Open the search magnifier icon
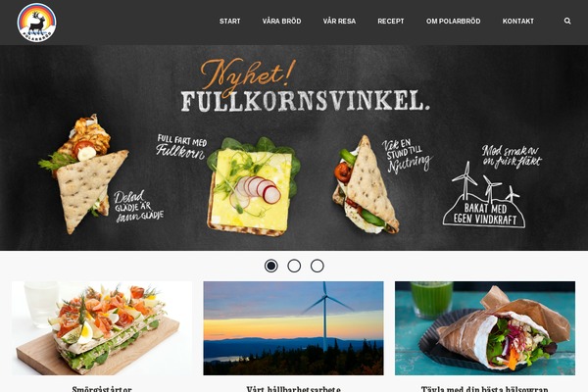The width and height of the screenshot is (588, 392). tap(567, 21)
